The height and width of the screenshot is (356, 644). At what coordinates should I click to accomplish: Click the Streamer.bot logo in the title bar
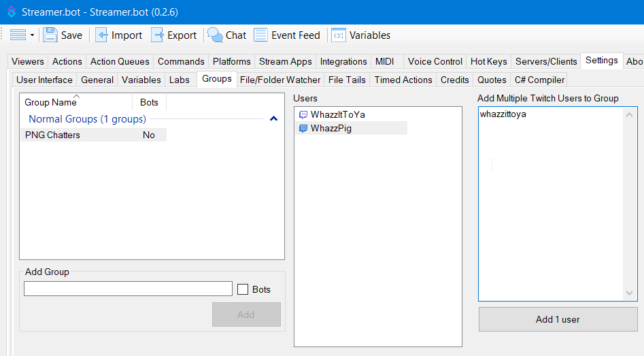(x=12, y=12)
